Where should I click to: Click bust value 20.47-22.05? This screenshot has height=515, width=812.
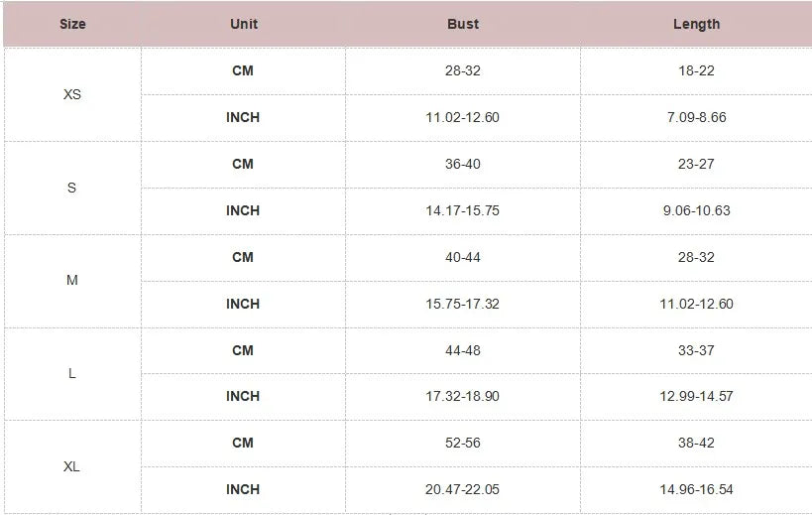tap(462, 489)
